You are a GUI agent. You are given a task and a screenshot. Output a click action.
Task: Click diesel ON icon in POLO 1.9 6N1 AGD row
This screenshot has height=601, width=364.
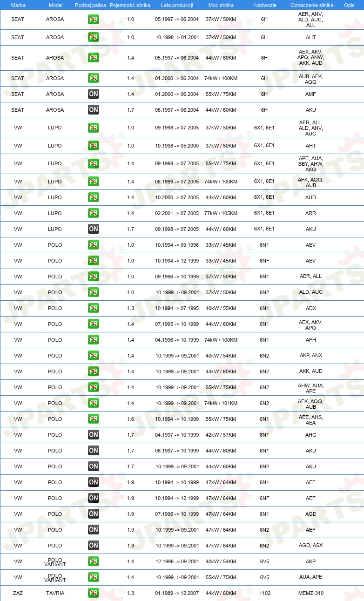click(94, 514)
